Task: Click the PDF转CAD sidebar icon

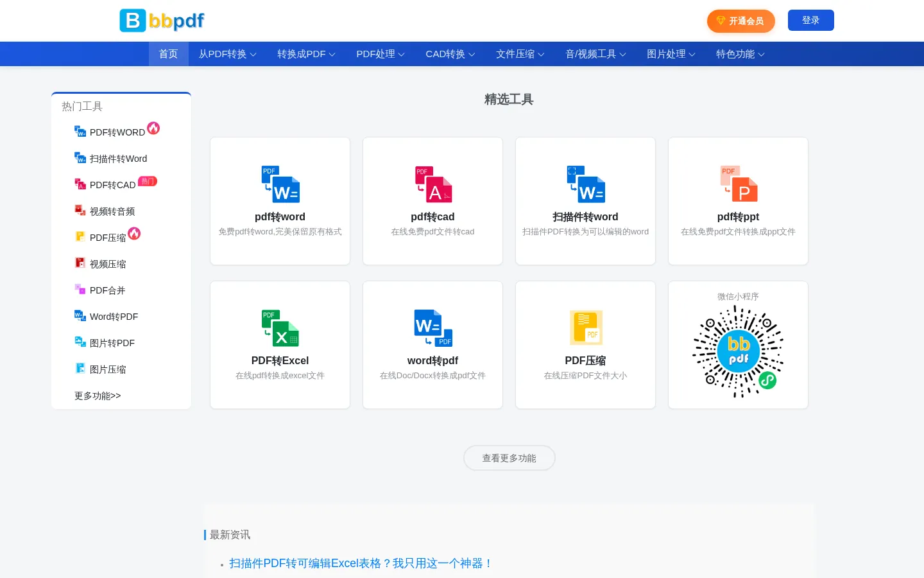Action: click(80, 184)
